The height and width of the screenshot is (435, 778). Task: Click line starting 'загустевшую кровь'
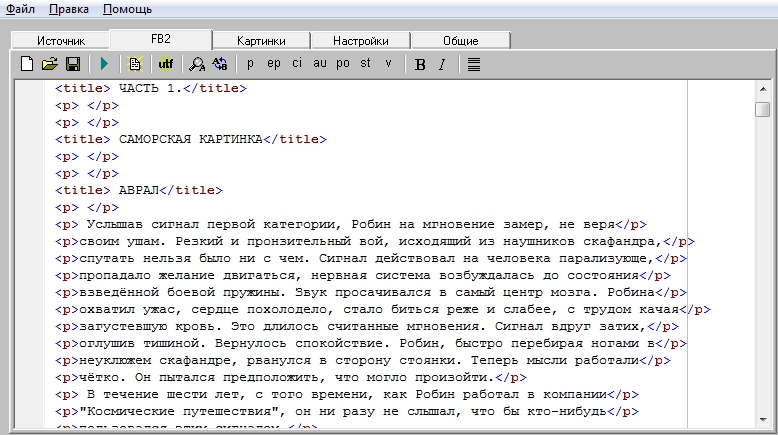tap(367, 326)
